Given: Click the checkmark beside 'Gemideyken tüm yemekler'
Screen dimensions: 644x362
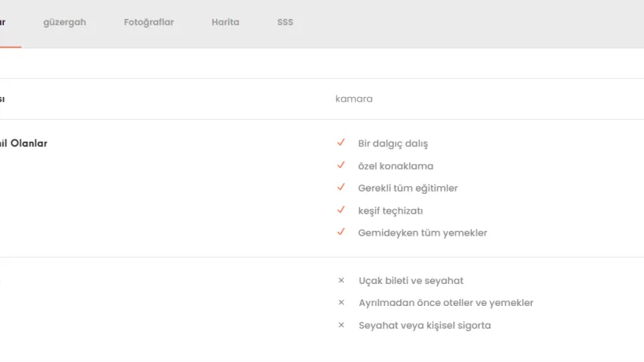Looking at the screenshot, I should (x=341, y=232).
